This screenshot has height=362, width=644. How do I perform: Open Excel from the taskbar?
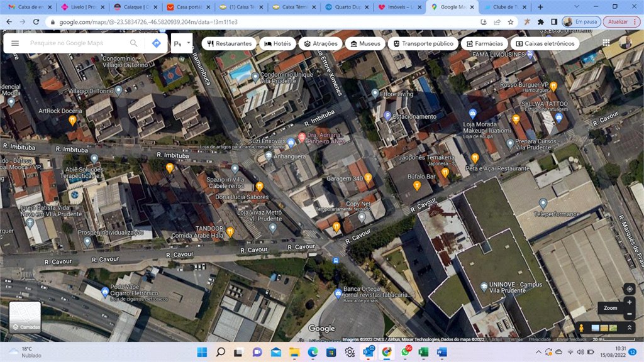coord(423,352)
